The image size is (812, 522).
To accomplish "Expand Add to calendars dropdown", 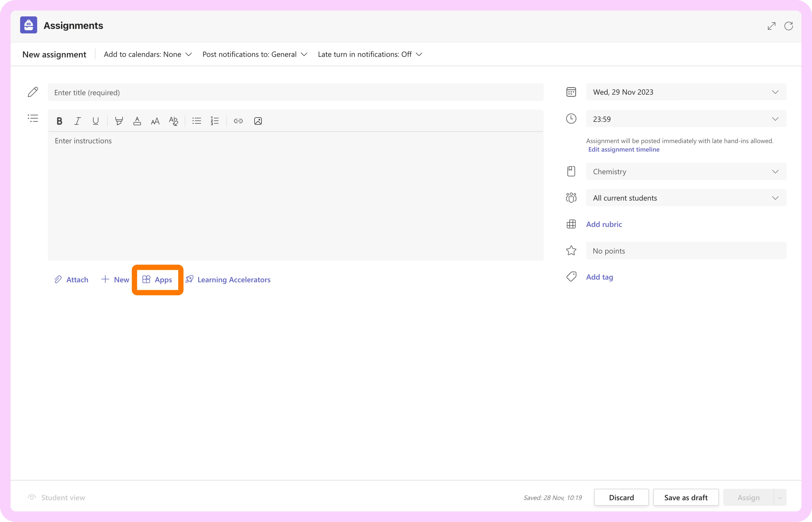I will click(148, 54).
